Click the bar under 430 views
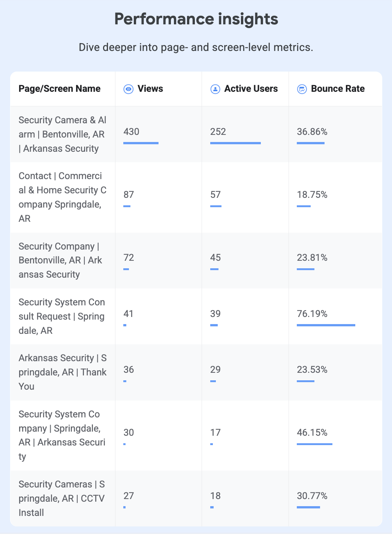Image resolution: width=392 pixels, height=556 pixels. click(141, 143)
